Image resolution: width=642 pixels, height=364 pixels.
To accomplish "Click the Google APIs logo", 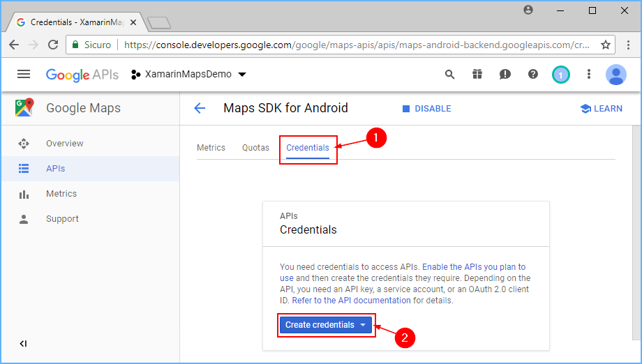I will click(82, 75).
